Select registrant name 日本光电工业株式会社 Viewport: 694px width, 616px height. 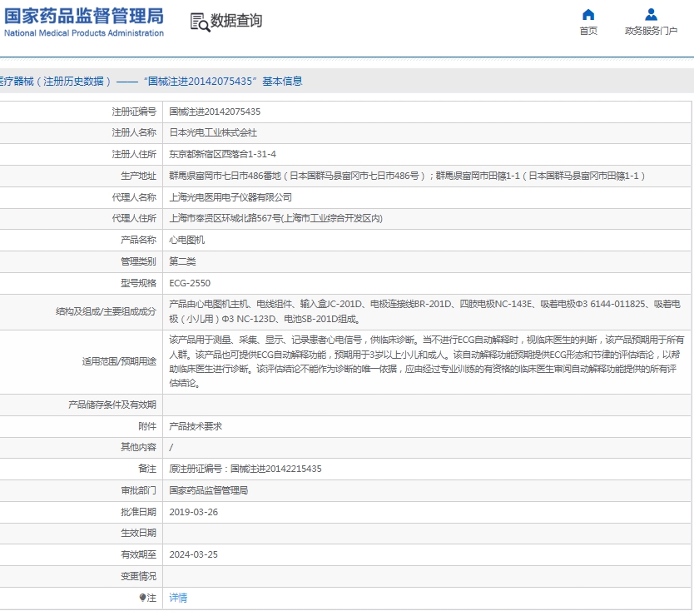point(213,133)
